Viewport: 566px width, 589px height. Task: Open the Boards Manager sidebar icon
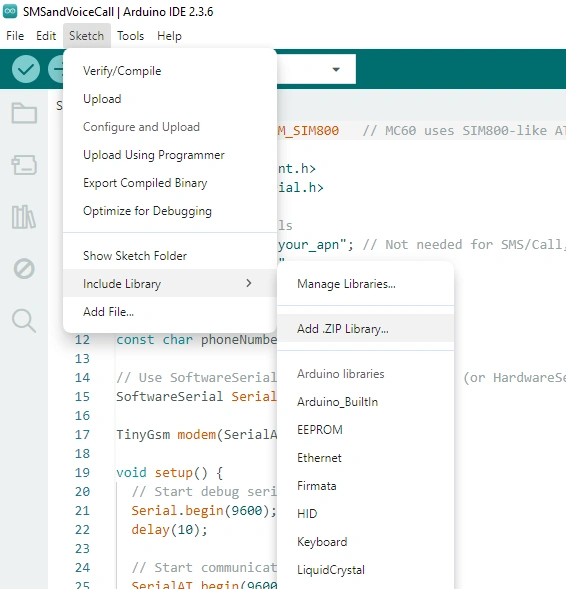tap(24, 165)
